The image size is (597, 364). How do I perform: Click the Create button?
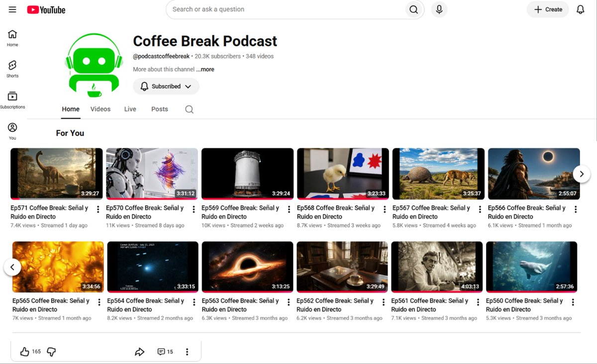pyautogui.click(x=548, y=9)
